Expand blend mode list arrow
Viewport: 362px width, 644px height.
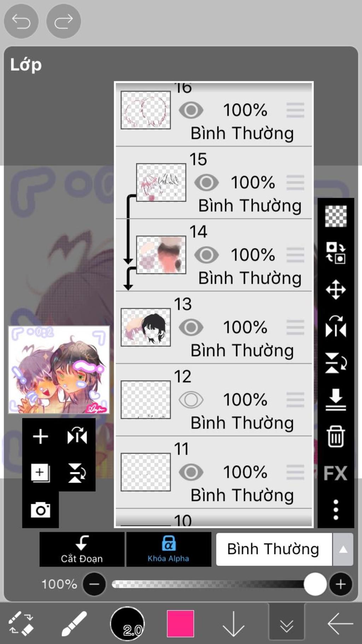(343, 550)
